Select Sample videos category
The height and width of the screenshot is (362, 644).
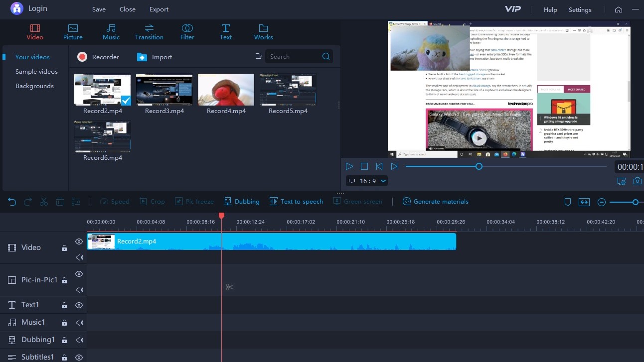pos(36,71)
